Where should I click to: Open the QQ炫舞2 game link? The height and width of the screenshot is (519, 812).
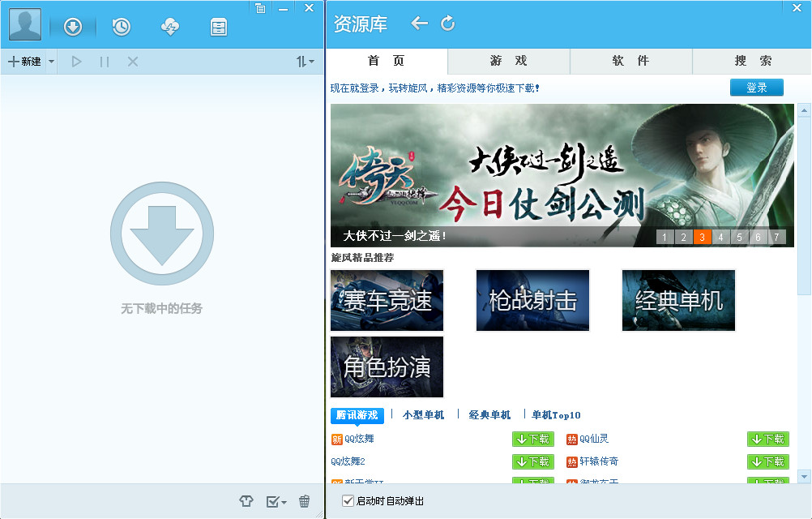348,461
